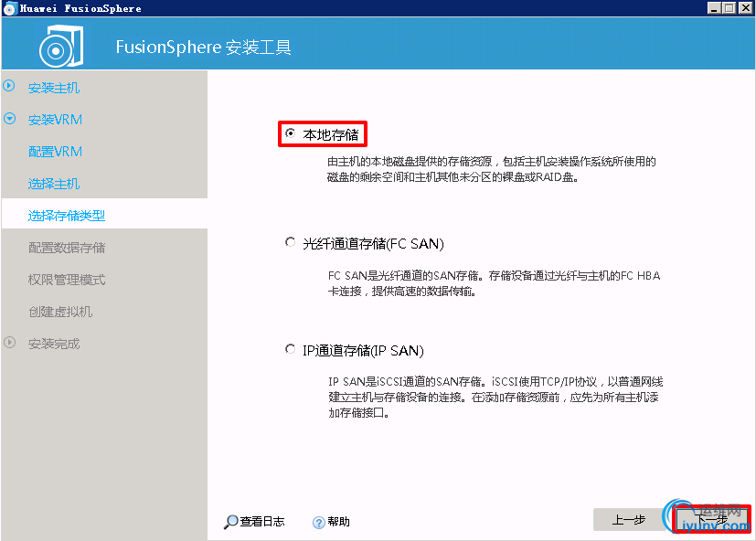Screen dimensions: 756x541
Task: Go to the 创建虚拟机 step
Action: pyautogui.click(x=60, y=312)
